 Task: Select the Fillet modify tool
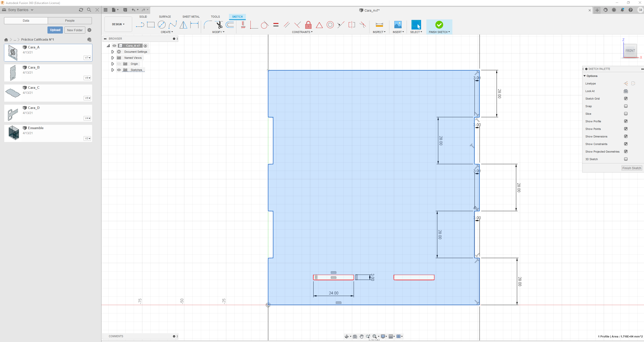point(208,25)
